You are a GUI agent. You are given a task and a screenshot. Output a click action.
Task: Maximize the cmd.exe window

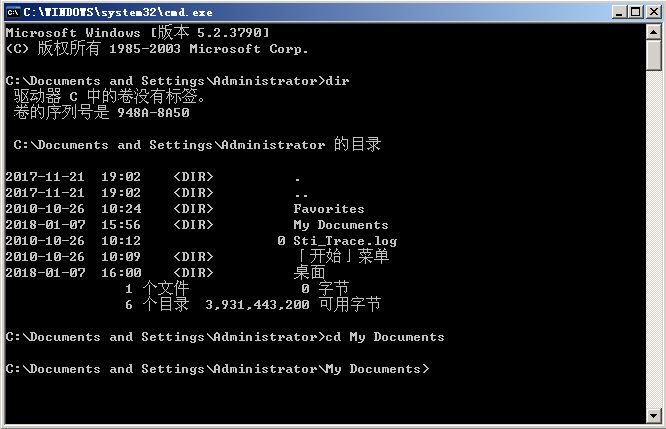pos(636,12)
